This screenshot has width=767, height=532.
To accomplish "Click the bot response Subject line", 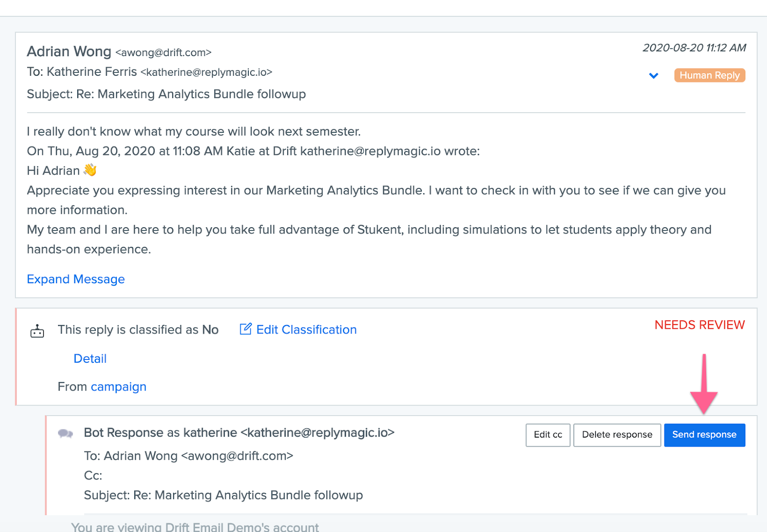I will pos(223,495).
